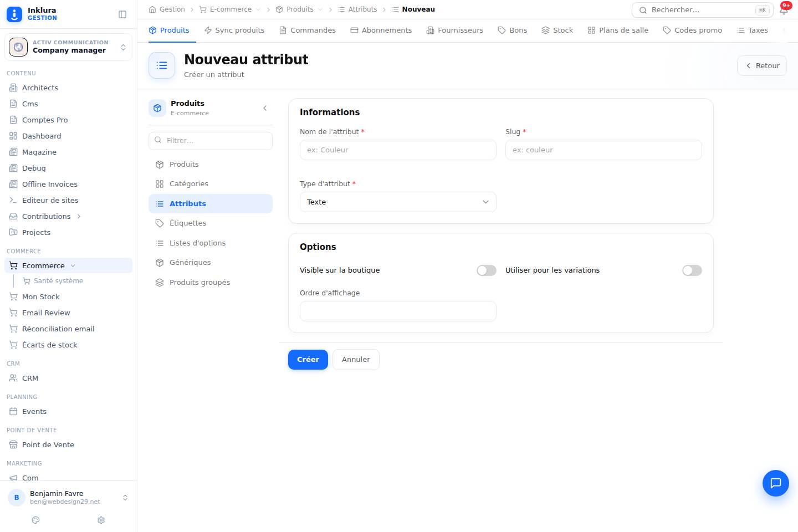This screenshot has height=532, width=798.
Task: Click the theme palette icon
Action: tap(36, 520)
